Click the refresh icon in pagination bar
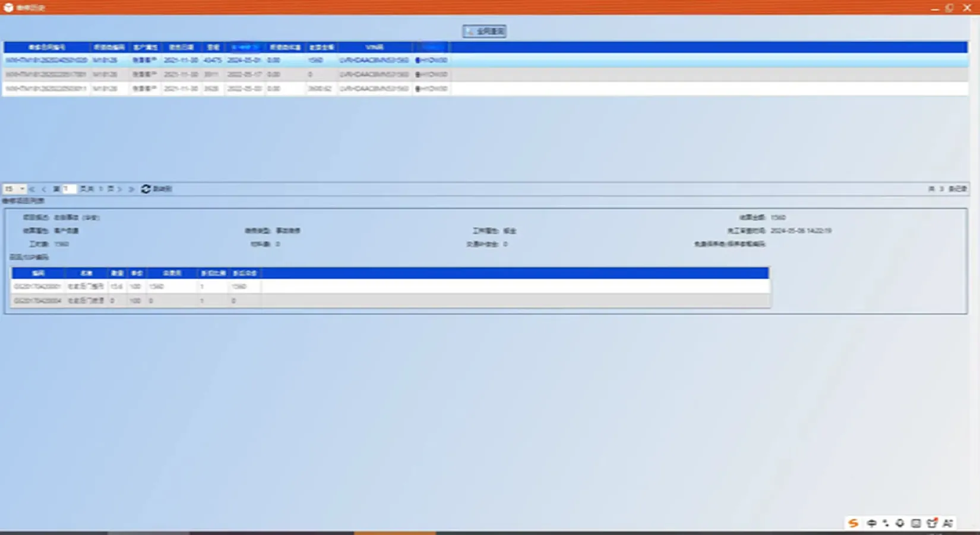 (x=146, y=189)
